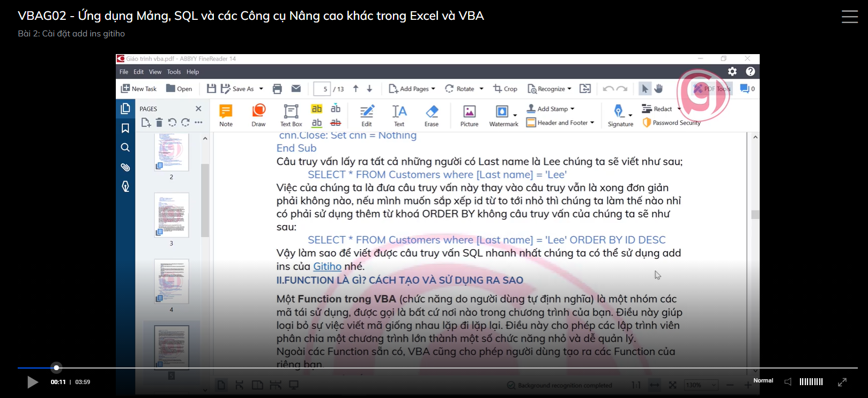Open the Add Pages dropdown
868x398 pixels.
(412, 89)
